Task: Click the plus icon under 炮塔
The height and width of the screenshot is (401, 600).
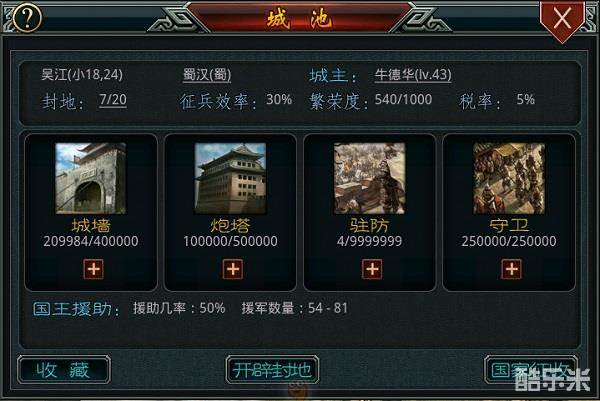Action: coord(233,269)
